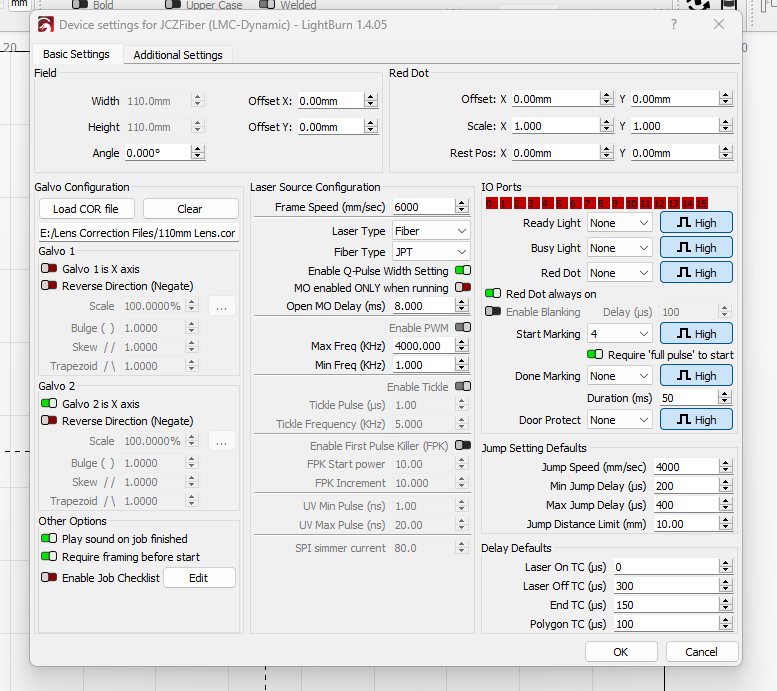
Task: Toggle Ready Light High polarity button
Action: (x=696, y=223)
